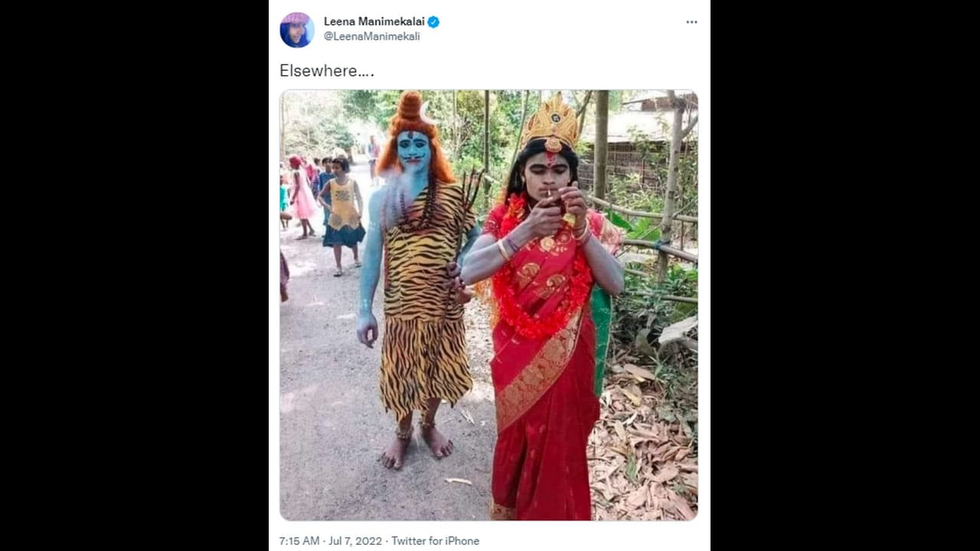Screen dimensions: 980x551
Task: Click the @LeenaManimekali handle
Action: [371, 35]
